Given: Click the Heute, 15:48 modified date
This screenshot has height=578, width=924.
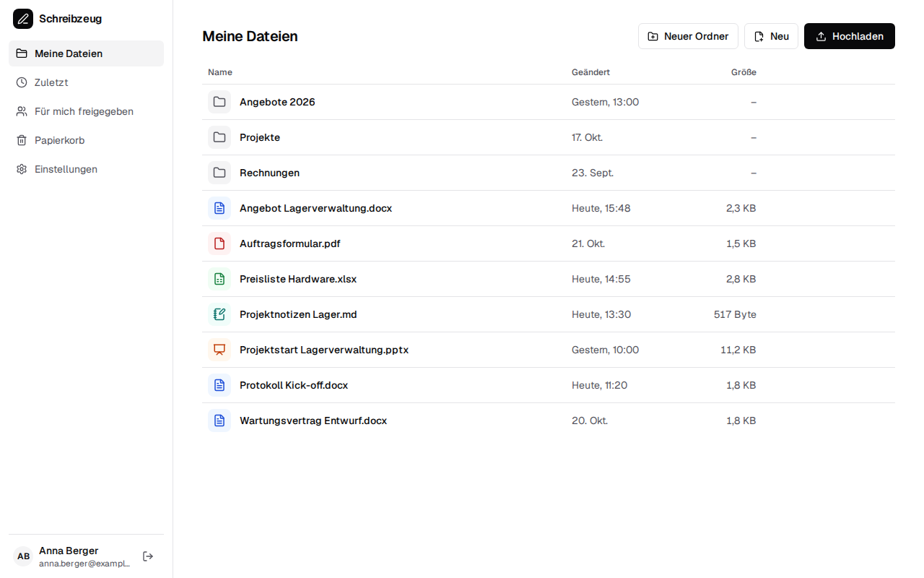Looking at the screenshot, I should (x=601, y=208).
